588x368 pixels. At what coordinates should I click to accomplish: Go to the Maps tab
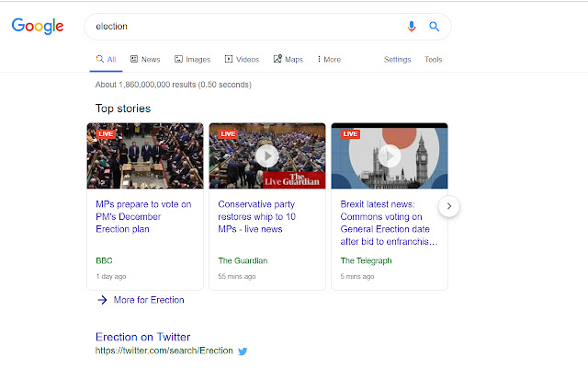(x=288, y=60)
